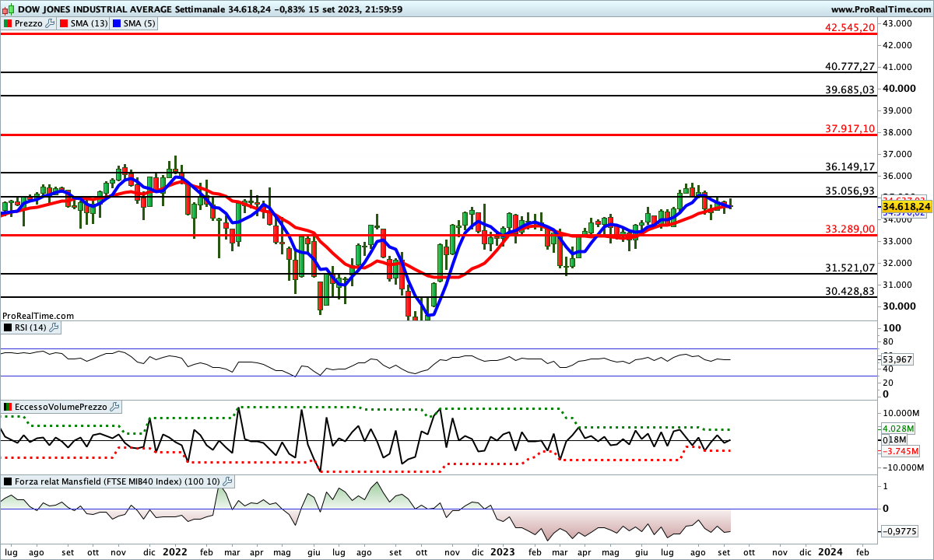Viewport: 934px width, 560px height.
Task: Click the 41.000 price axis label
Action: [x=897, y=67]
